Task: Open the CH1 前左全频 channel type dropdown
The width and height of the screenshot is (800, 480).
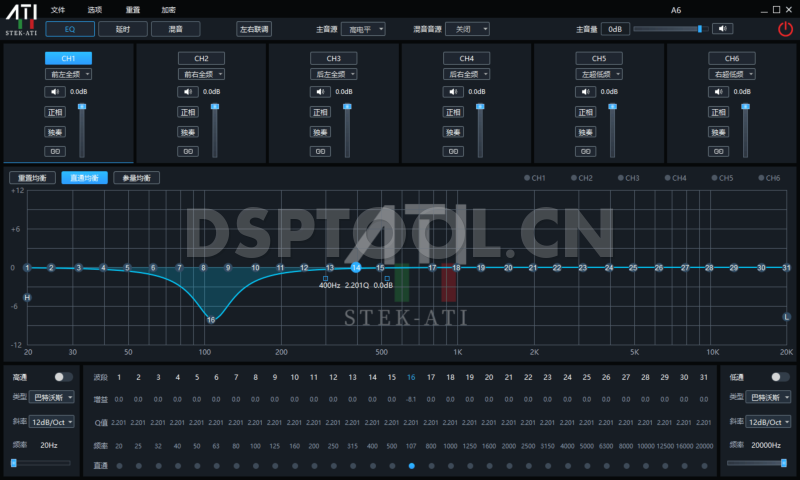Action: click(x=68, y=74)
